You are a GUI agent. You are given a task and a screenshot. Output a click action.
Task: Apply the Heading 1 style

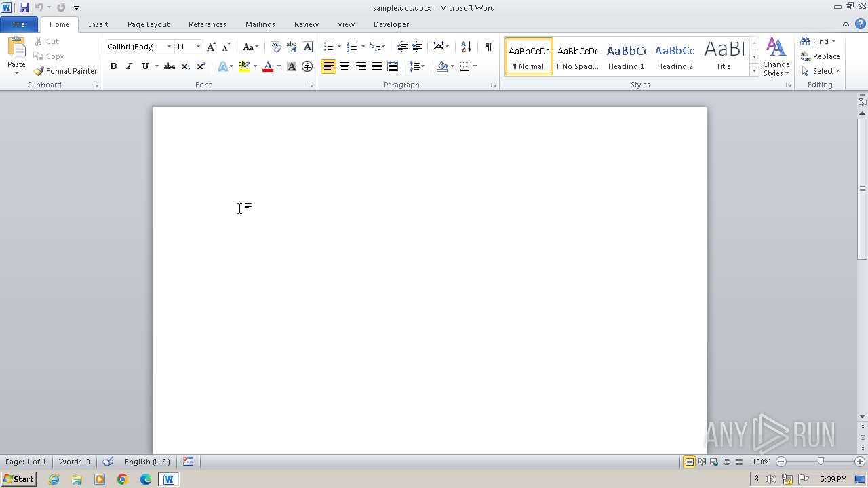[627, 56]
